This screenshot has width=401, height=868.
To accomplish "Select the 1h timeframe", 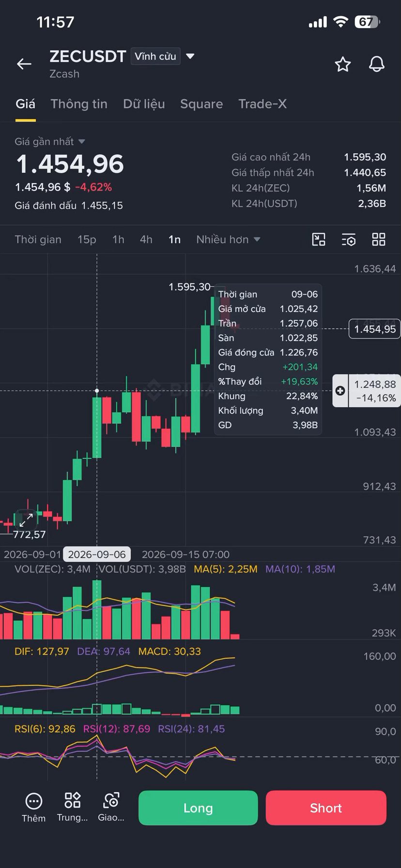I will (x=118, y=239).
